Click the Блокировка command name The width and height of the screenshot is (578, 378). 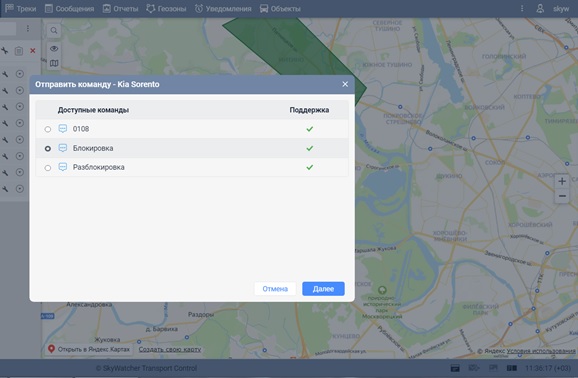click(93, 148)
